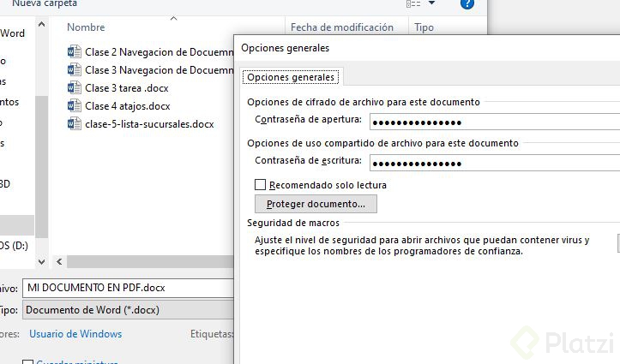Viewport: 620px width, 364px height.
Task: Open the view options dropdown arrow in toolbar
Action: pyautogui.click(x=432, y=3)
